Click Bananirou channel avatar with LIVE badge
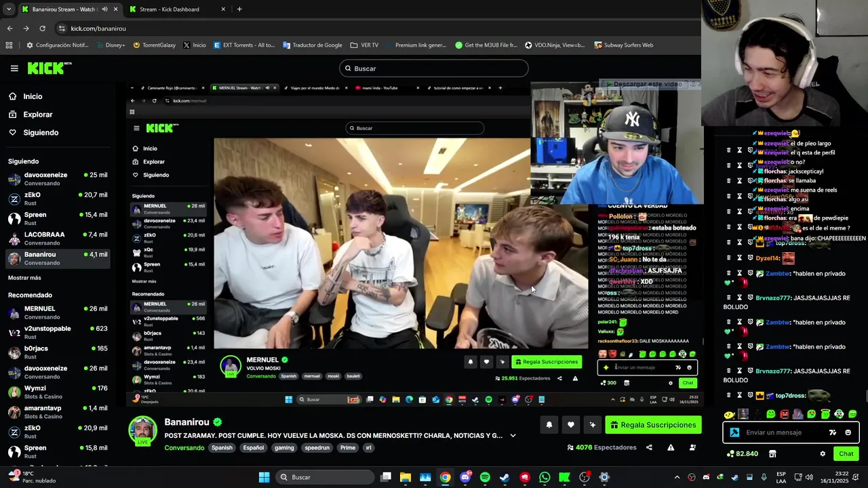 point(142,431)
